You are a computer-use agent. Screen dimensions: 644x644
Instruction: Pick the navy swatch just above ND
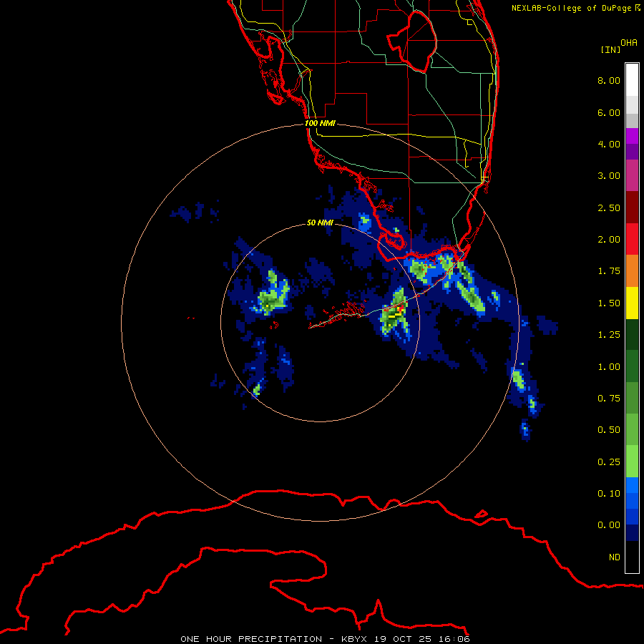coord(632,533)
